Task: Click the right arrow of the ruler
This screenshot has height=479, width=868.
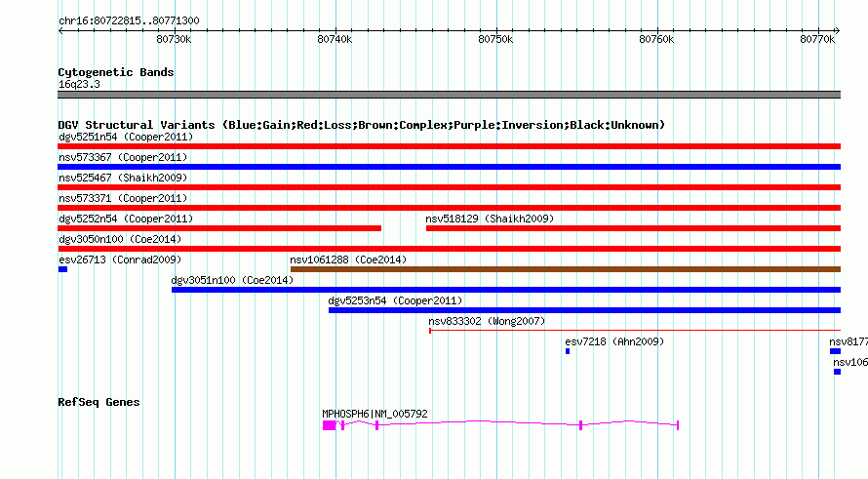Action: [838, 31]
